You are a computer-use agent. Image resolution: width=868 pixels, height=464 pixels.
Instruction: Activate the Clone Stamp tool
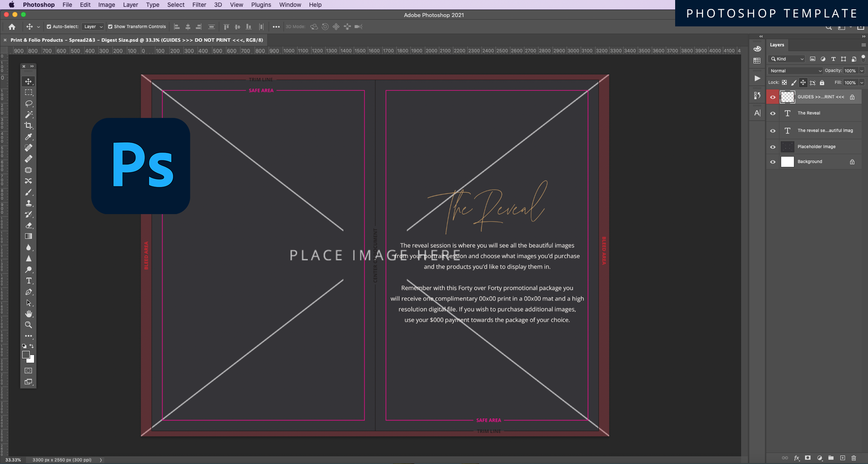tap(28, 203)
